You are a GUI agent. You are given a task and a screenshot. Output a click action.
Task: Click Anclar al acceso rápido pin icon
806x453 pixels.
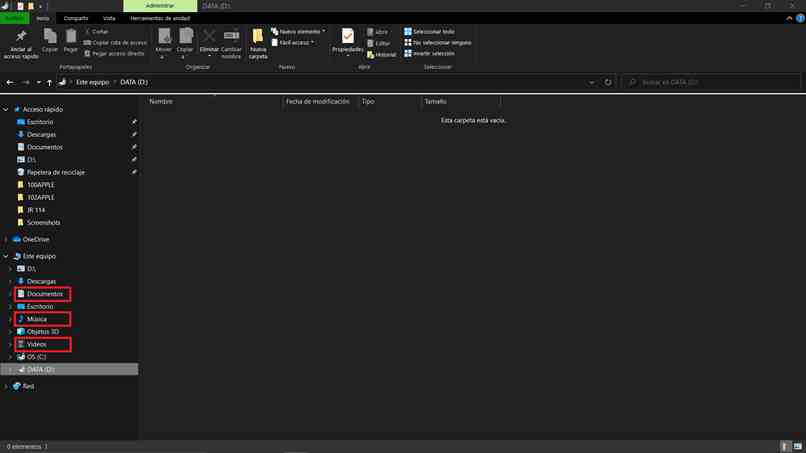point(21,41)
